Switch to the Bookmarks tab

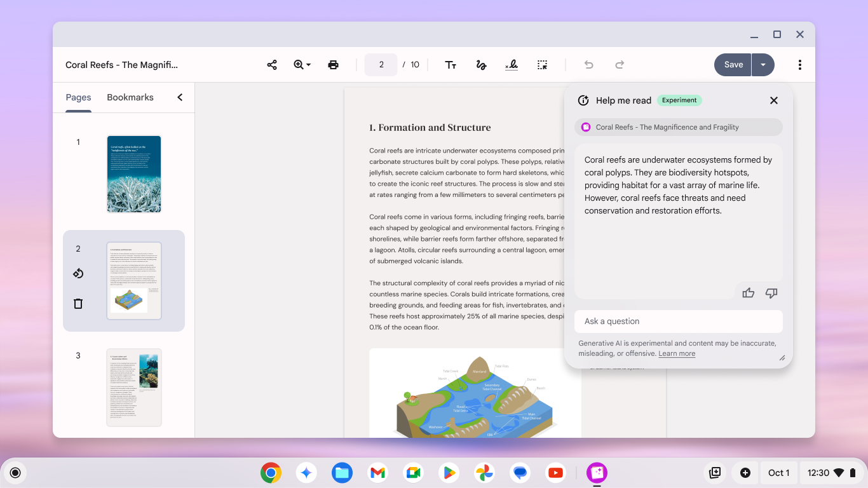click(130, 97)
